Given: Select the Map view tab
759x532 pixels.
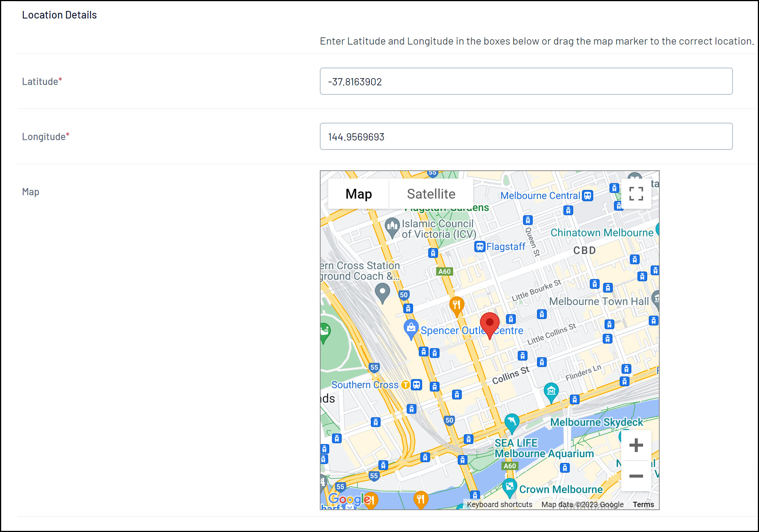Looking at the screenshot, I should click(x=358, y=194).
